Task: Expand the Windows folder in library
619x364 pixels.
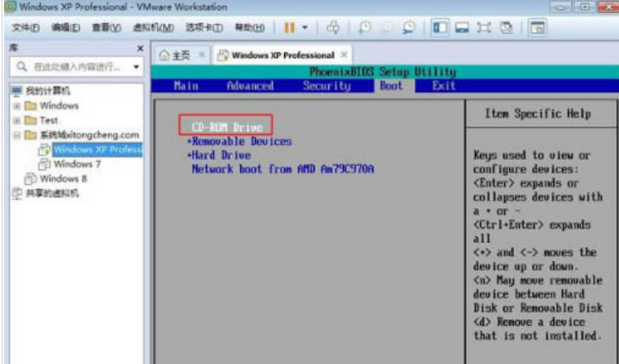Action: [x=16, y=106]
